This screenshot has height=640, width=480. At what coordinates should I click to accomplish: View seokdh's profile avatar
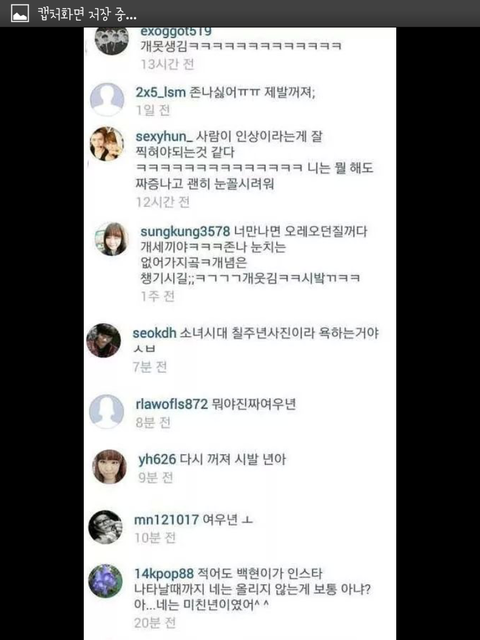tap(104, 340)
